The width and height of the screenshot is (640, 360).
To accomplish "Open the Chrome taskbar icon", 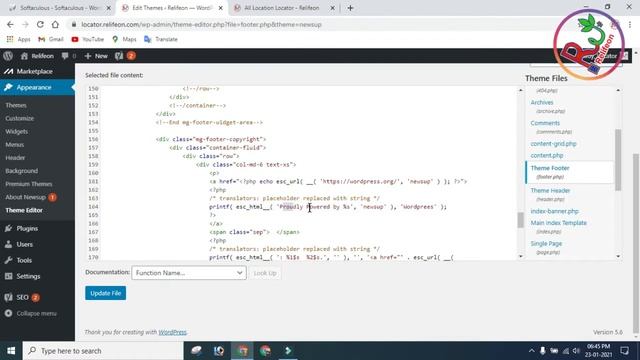I will tap(265, 351).
